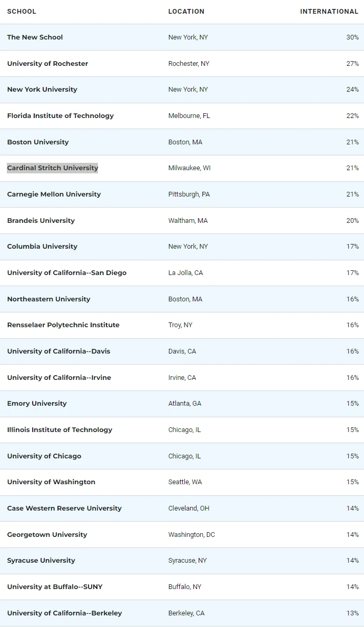364x627 pixels.
Task: Click the SCHOOL column header
Action: click(x=22, y=12)
